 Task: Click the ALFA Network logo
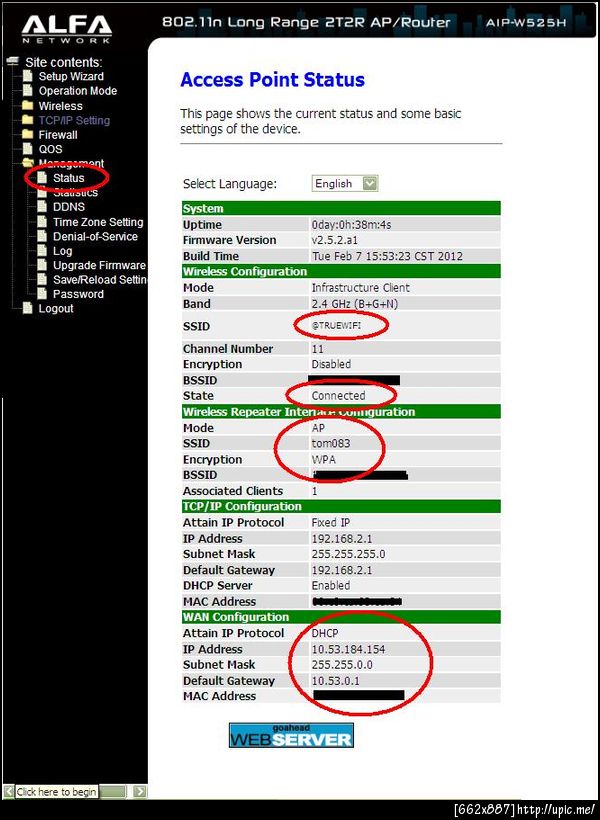pyautogui.click(x=66, y=28)
